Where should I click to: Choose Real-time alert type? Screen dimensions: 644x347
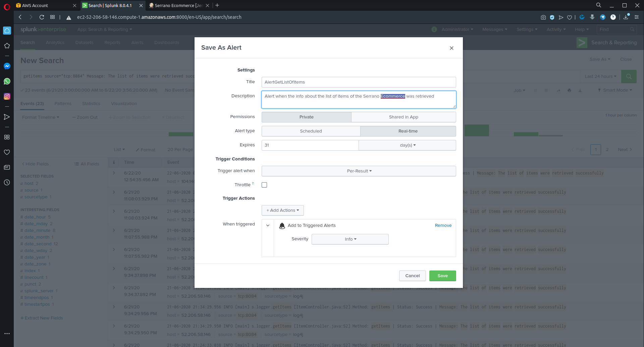point(408,131)
